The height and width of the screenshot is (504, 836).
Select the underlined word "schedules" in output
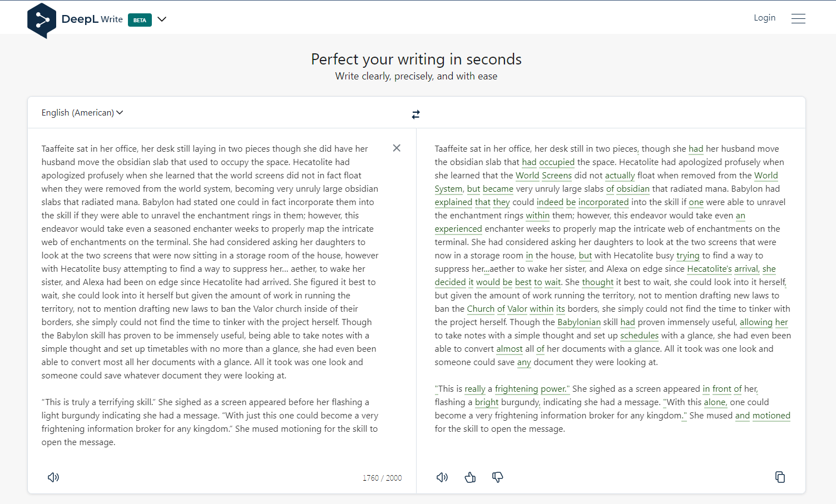639,336
